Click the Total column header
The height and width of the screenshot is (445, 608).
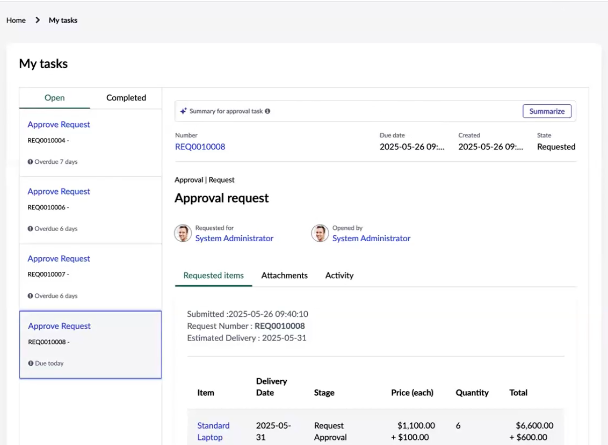point(518,393)
